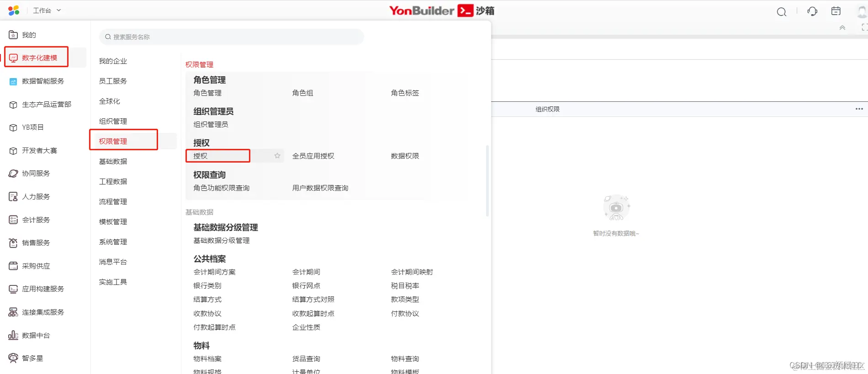
Task: Open the 货品查询 link
Action: (306, 359)
